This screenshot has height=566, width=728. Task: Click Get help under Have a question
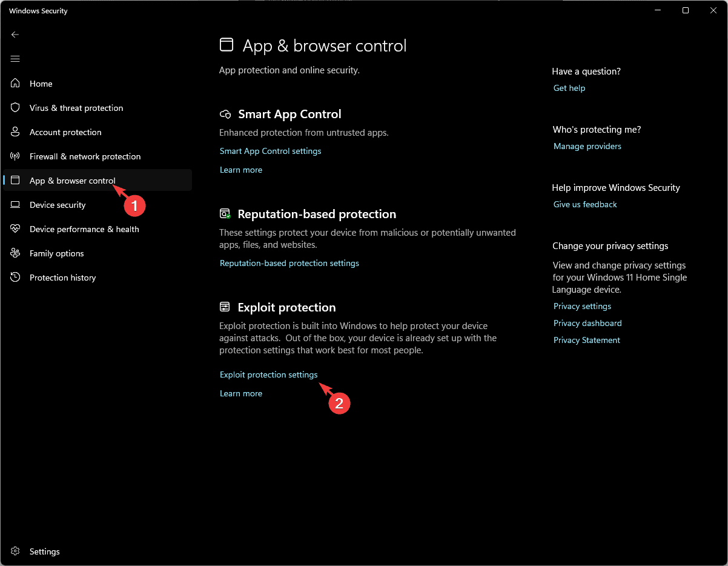pos(569,88)
